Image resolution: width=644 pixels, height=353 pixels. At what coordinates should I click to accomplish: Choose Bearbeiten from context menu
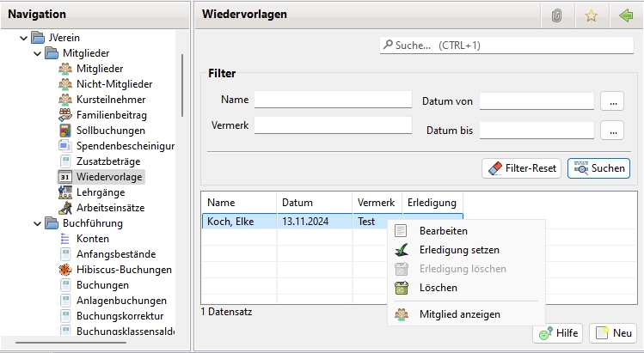[x=443, y=231]
